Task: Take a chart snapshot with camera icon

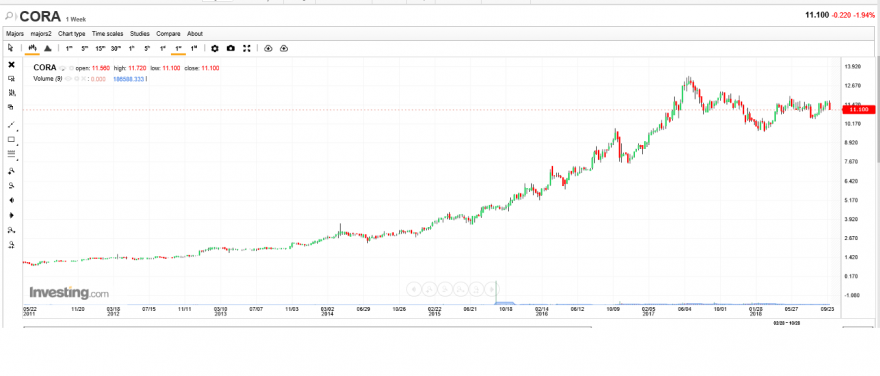Action: click(x=231, y=48)
